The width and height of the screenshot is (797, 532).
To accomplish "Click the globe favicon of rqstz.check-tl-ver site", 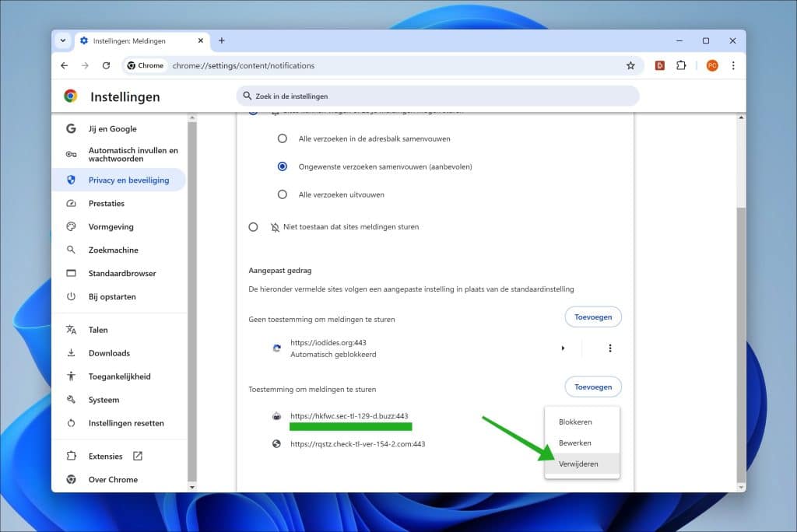I will pyautogui.click(x=276, y=443).
